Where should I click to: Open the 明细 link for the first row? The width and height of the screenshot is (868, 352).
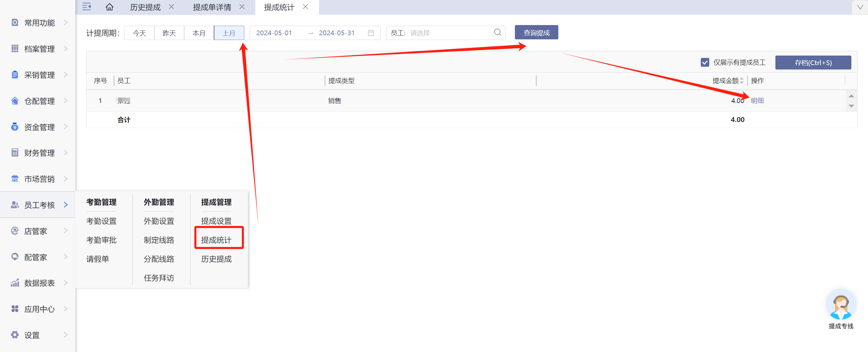(x=757, y=101)
